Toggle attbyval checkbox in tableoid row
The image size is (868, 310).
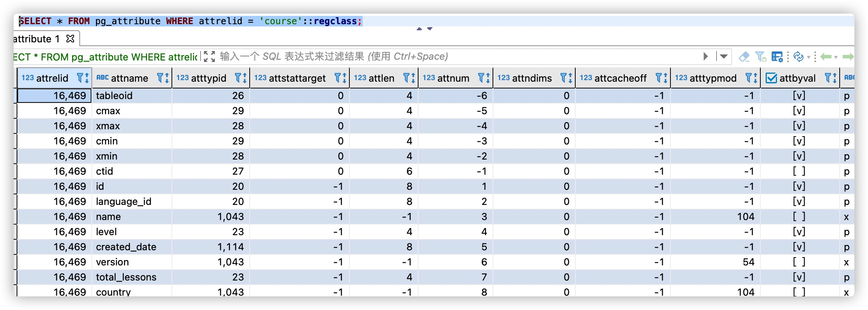pos(799,96)
